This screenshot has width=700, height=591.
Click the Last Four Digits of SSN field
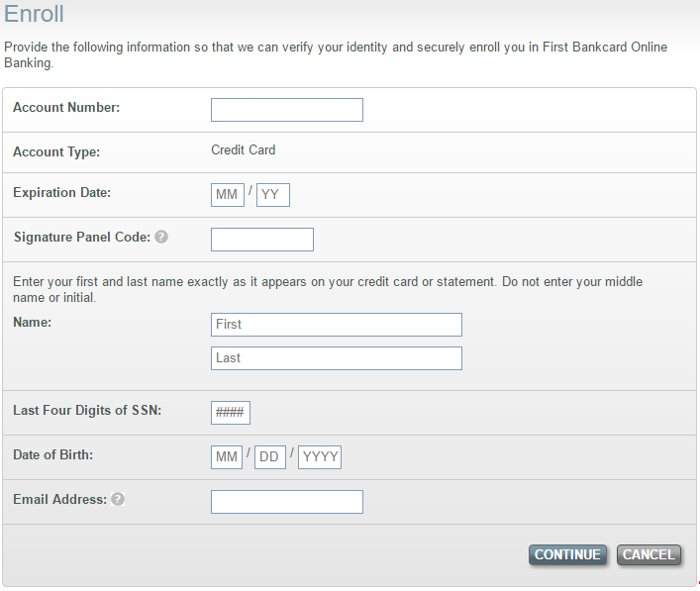(231, 413)
